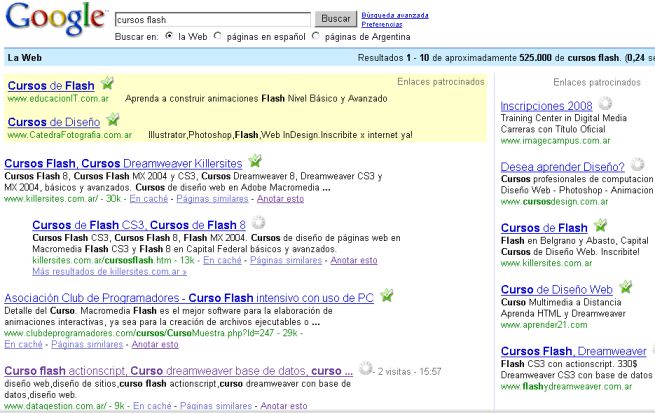Screen dimensions: 655x414
Task: Click the star by Cursos Flash, Cursos Dreamweaver Killersites
Action: pyautogui.click(x=255, y=160)
